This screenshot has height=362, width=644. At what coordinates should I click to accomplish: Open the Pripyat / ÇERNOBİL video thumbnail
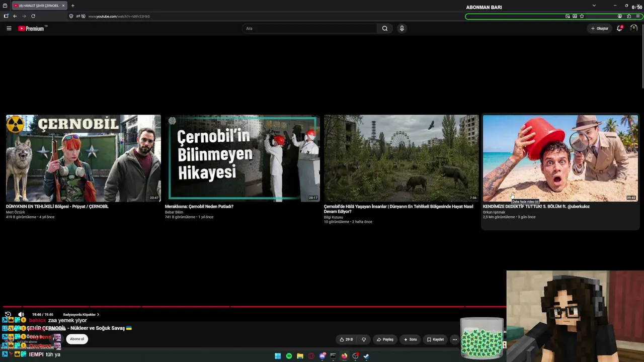pos(84,158)
